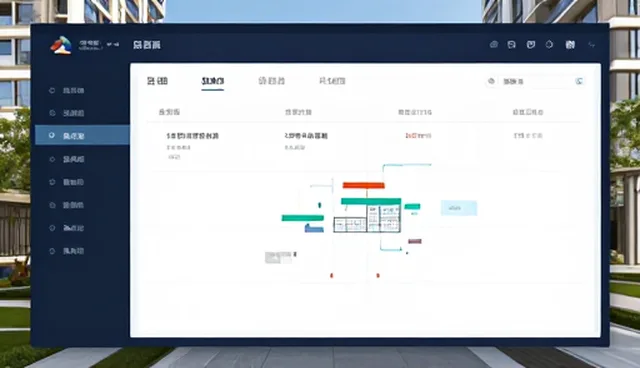The height and width of the screenshot is (368, 640).
Task: Click the icon of the sixth sidebar item
Action: pos(52,205)
